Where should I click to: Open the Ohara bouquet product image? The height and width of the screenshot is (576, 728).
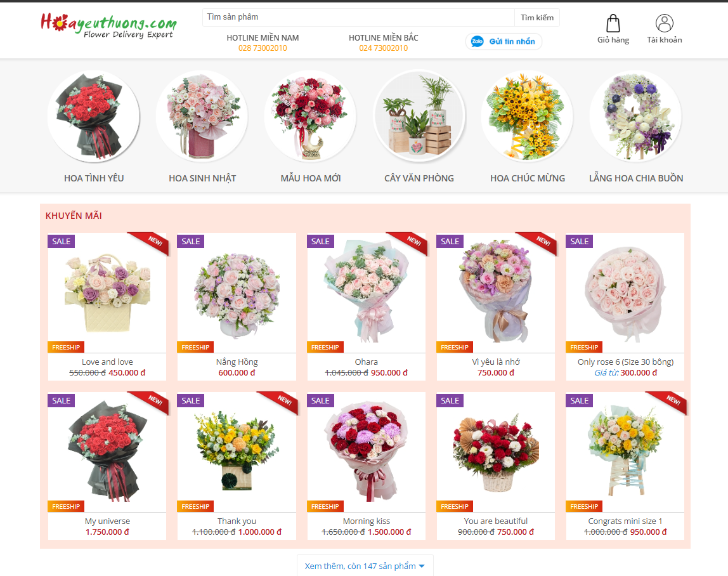(367, 292)
